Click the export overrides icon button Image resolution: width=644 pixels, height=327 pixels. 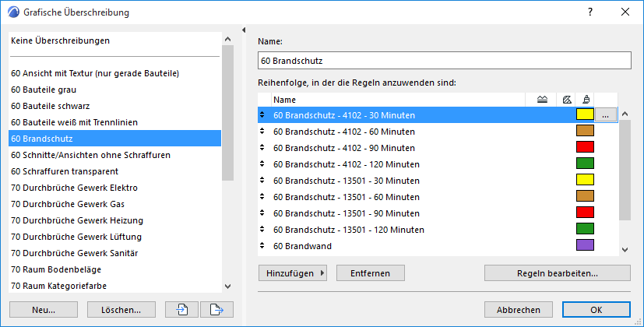216,309
